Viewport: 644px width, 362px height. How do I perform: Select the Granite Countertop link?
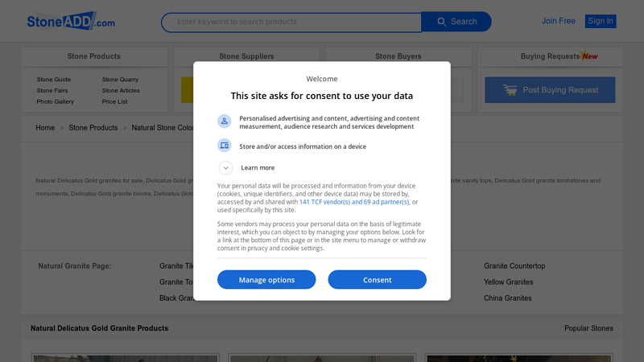click(514, 266)
